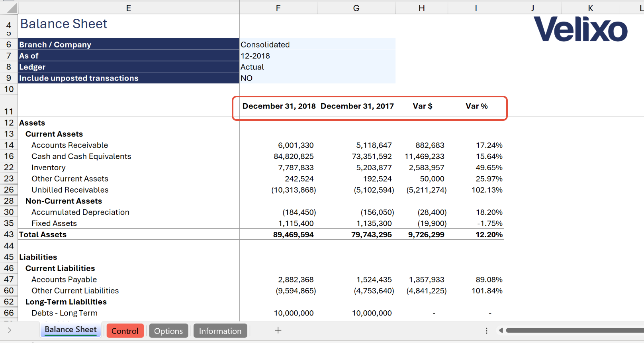Click the horizontal scrollbar left arrow
644x343 pixels.
[x=501, y=330]
